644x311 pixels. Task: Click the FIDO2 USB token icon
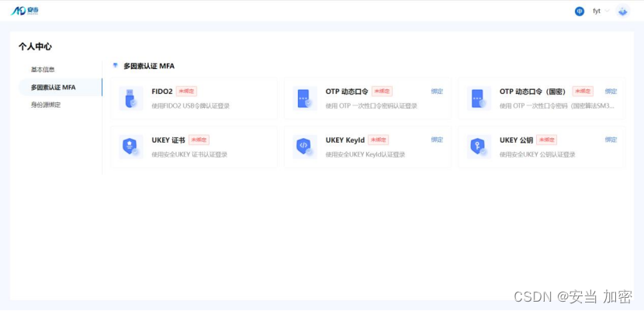pyautogui.click(x=130, y=98)
